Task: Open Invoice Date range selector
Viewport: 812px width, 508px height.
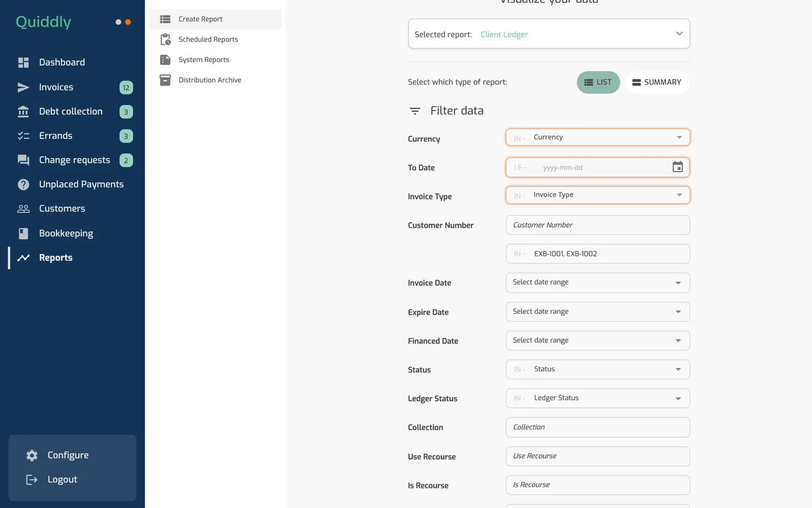Action: [598, 283]
